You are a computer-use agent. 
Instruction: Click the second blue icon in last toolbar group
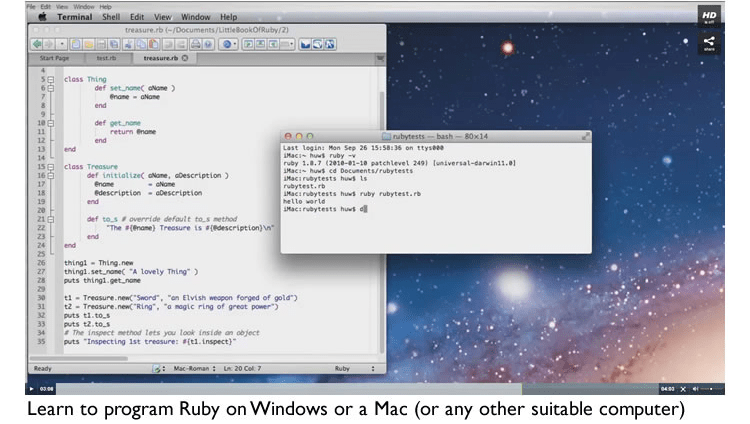coord(317,45)
